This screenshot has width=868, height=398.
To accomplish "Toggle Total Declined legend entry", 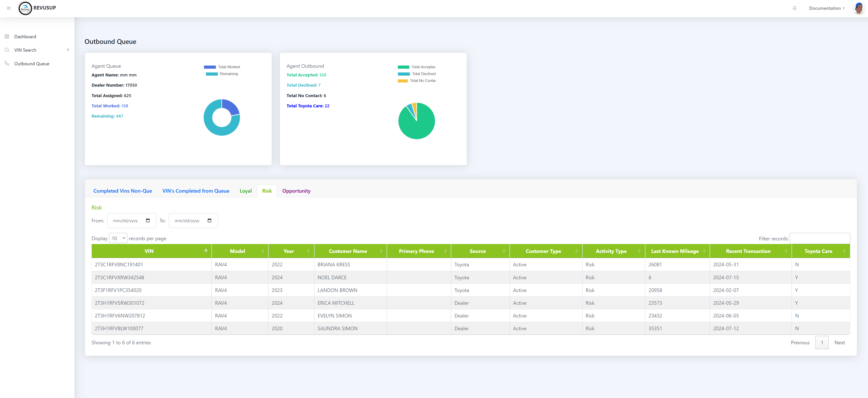I will click(416, 74).
